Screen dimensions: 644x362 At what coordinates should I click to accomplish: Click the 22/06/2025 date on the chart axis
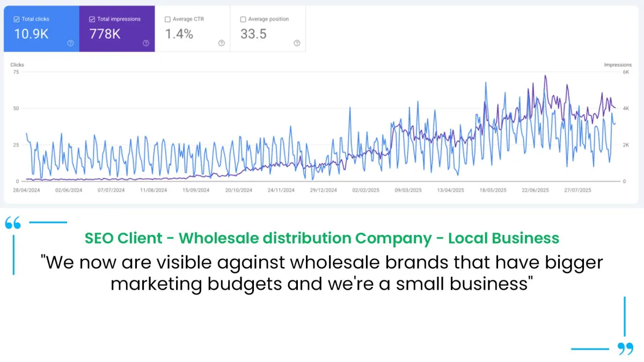tap(535, 190)
